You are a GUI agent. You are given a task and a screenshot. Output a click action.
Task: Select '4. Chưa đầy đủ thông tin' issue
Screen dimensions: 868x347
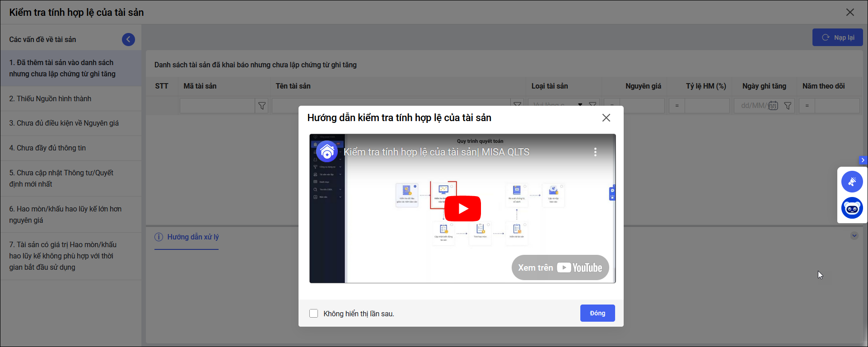(x=47, y=148)
